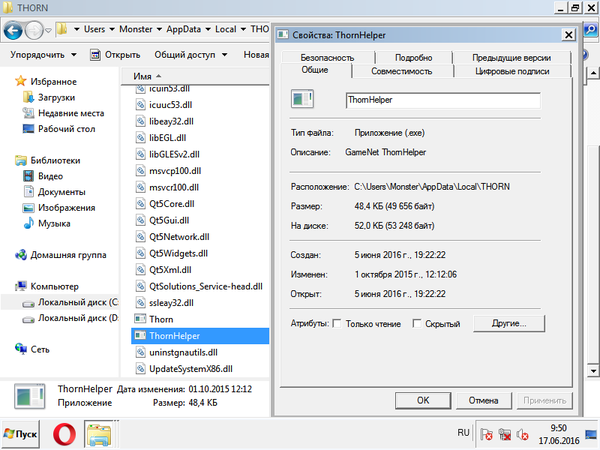Click the Explorer forward arrow button
This screenshot has width=600, height=450.
pos(34,30)
